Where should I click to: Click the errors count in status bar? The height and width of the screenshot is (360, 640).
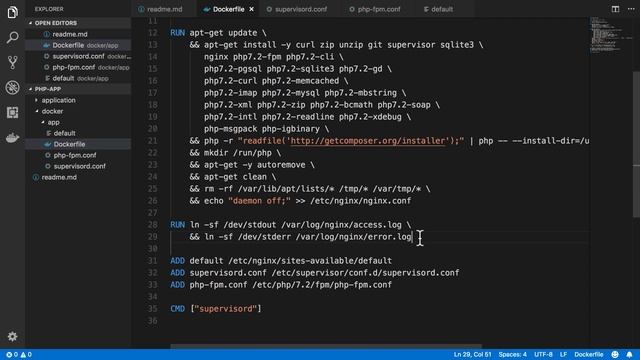(12, 355)
